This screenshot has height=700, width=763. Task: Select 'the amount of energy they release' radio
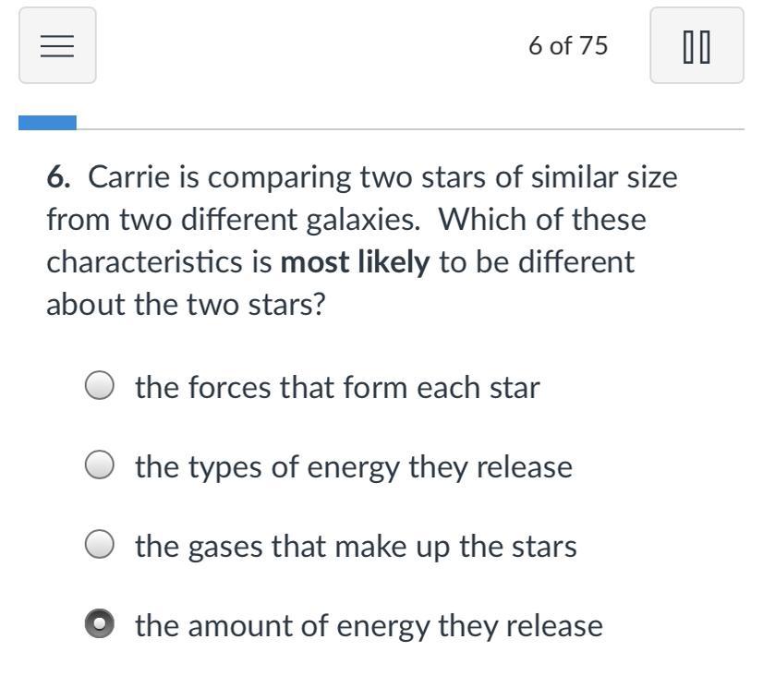[100, 623]
